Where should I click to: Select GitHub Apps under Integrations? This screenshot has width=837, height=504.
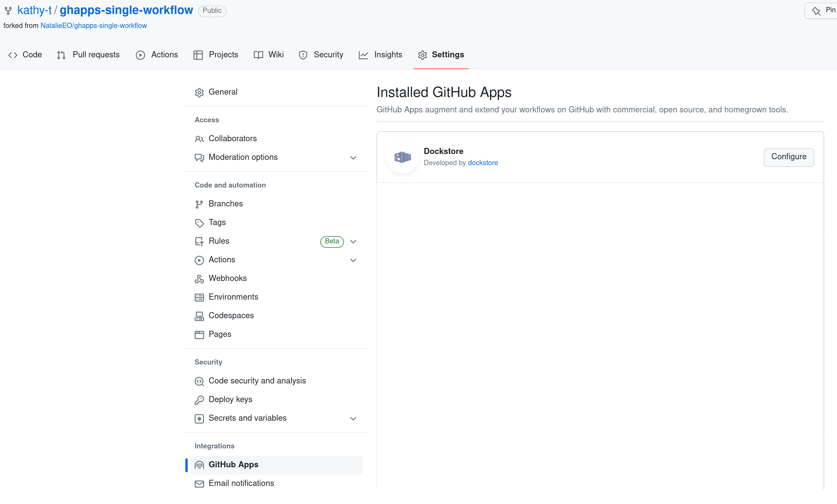(x=233, y=465)
